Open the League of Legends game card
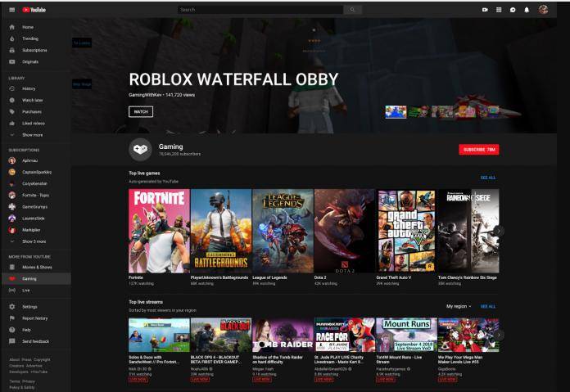 pyautogui.click(x=283, y=231)
